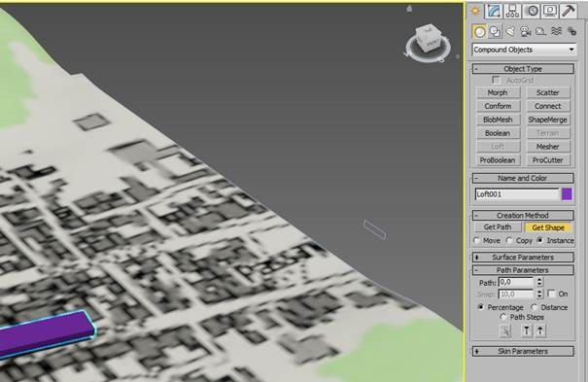Switch to the Motion panel tab
Screen dimensions: 588x382
pos(532,11)
